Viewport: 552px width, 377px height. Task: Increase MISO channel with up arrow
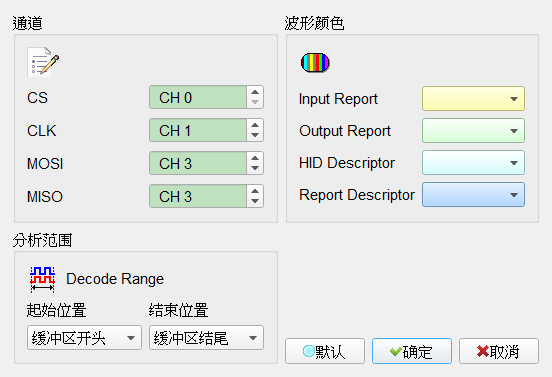pos(255,191)
